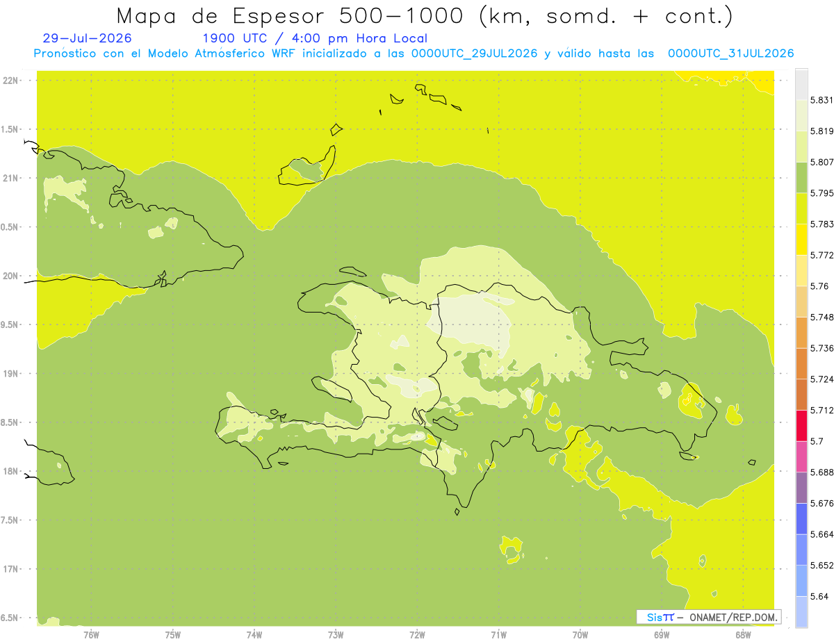This screenshot has height=644, width=834.
Task: Pick the swatch between 5.831 and 5.819
Action: tap(801, 115)
